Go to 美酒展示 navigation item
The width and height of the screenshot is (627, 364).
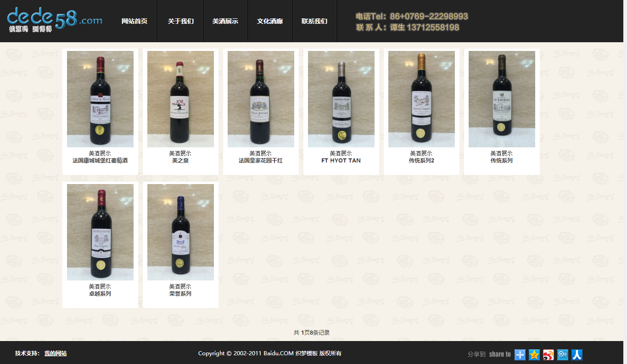(225, 21)
